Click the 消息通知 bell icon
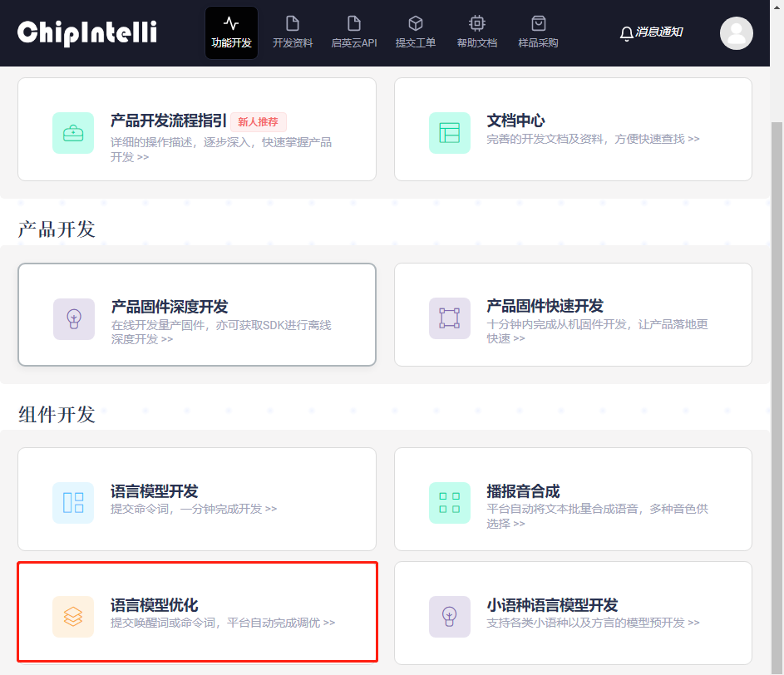 pyautogui.click(x=626, y=33)
